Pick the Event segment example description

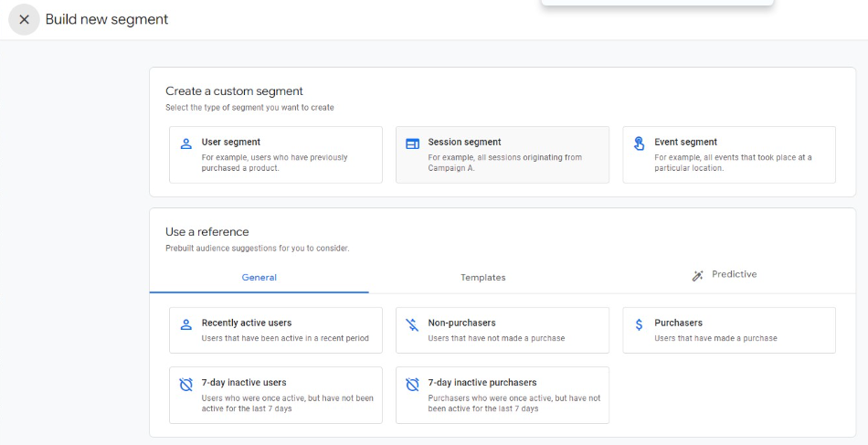pyautogui.click(x=733, y=163)
